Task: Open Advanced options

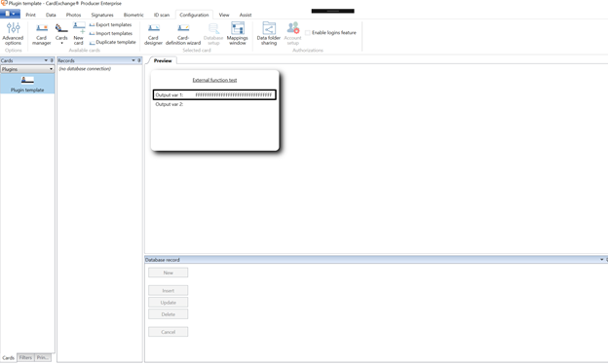Action: point(13,34)
